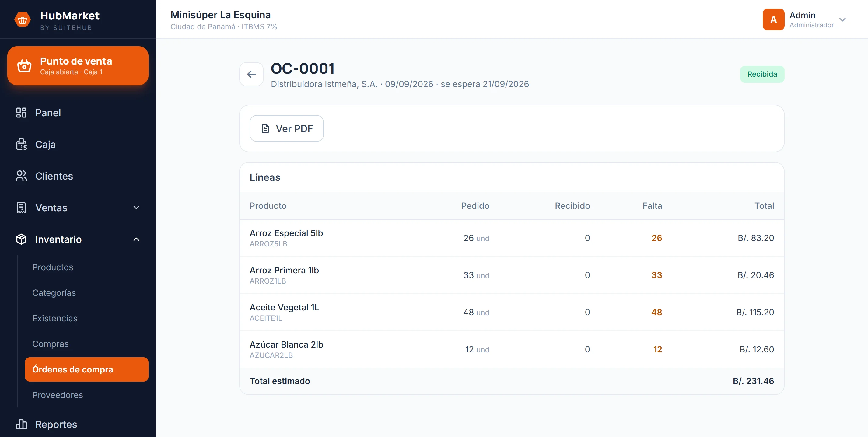Click the Arroz Especial 5lb product name

click(286, 233)
